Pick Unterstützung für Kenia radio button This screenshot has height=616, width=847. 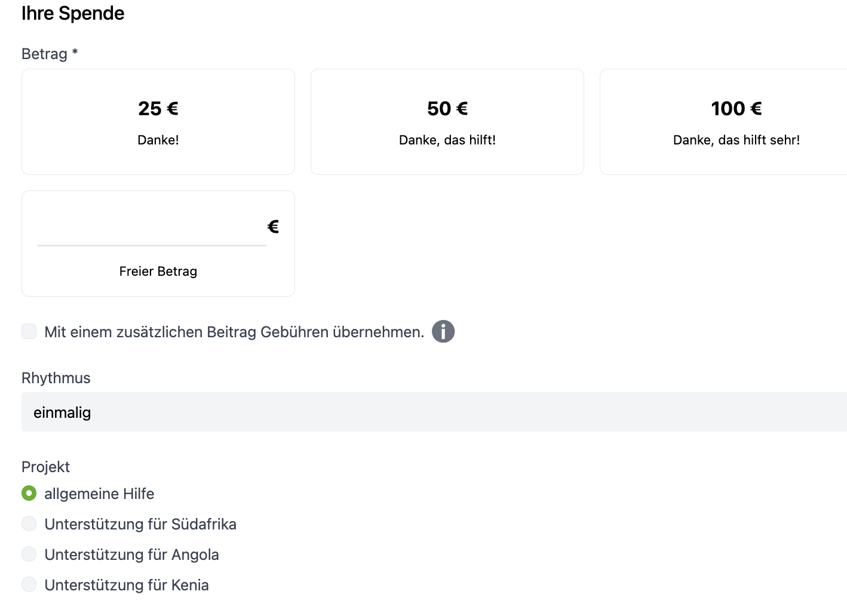[29, 584]
